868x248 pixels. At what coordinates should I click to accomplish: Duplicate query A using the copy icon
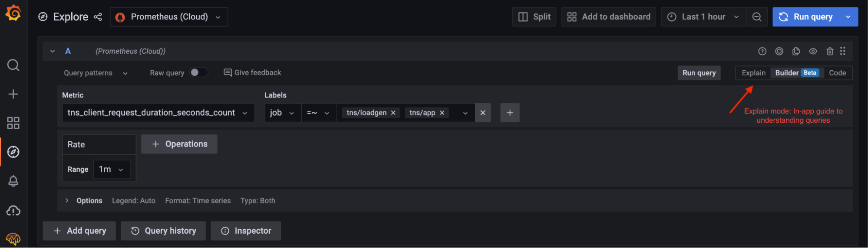pos(796,51)
